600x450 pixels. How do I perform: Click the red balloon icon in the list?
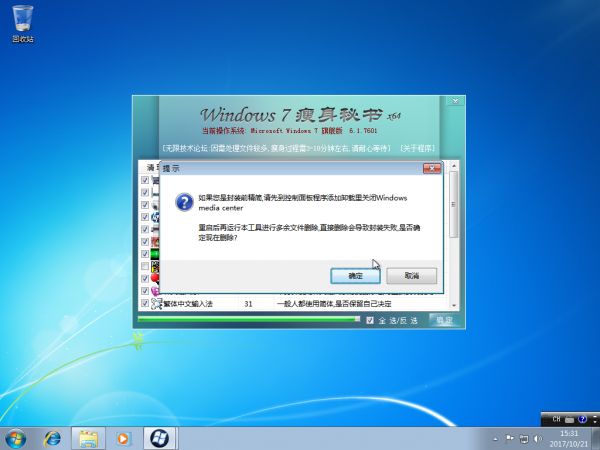155,278
